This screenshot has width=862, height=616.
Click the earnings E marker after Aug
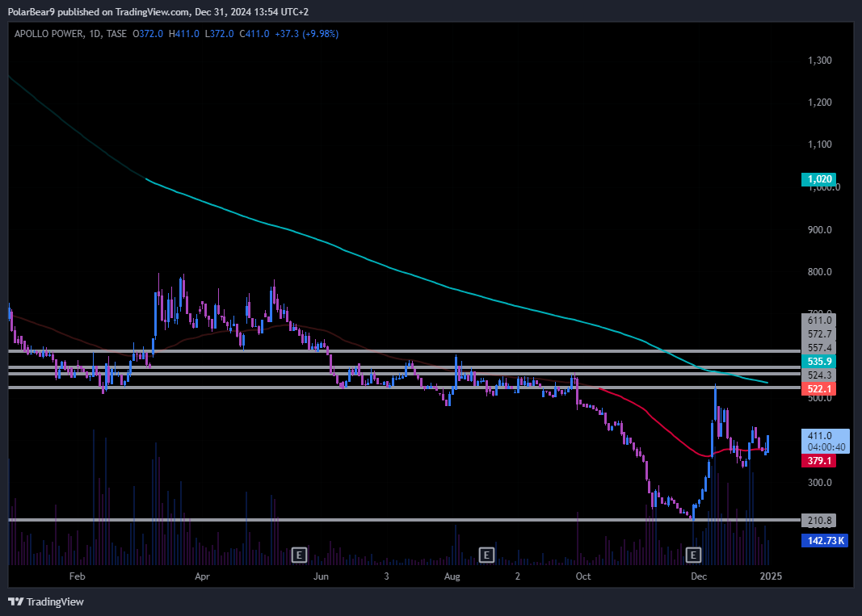point(486,555)
